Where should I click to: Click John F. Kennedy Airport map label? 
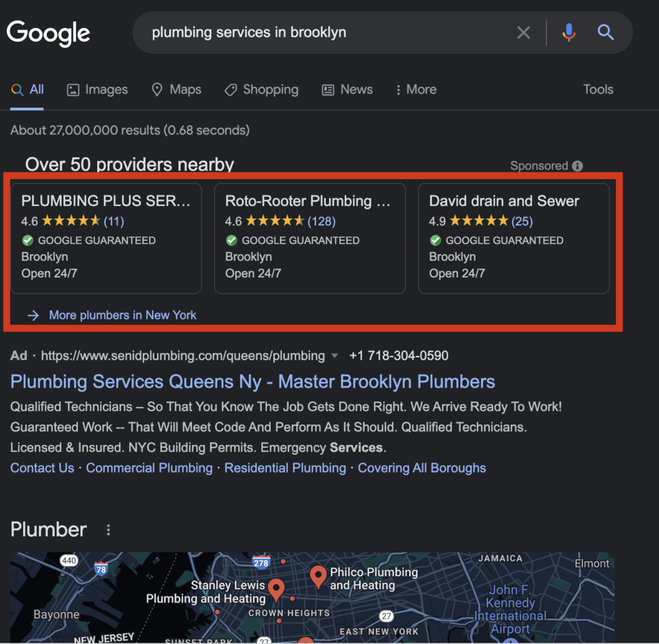click(510, 609)
